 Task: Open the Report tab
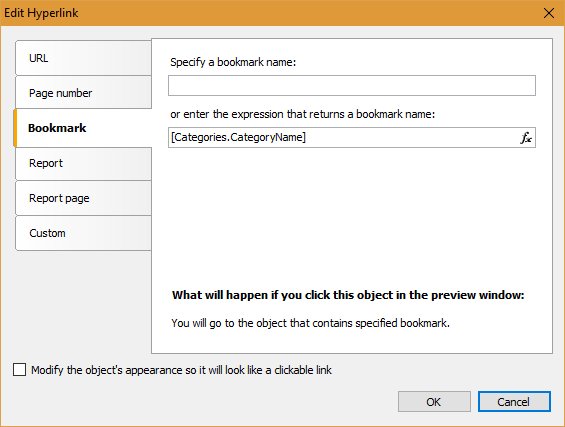[83, 164]
